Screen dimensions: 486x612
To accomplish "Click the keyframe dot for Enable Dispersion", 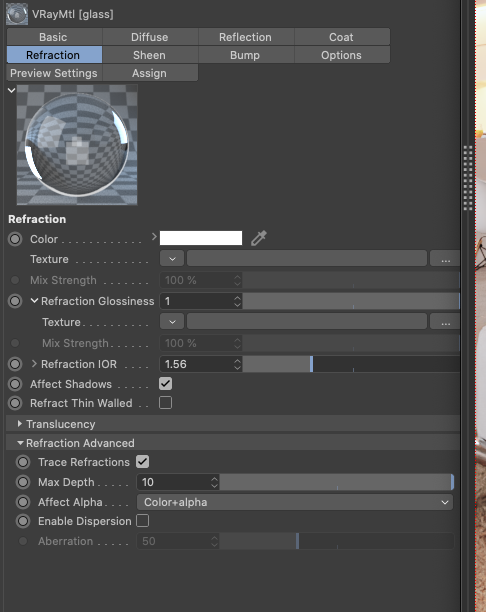I will 23,521.
